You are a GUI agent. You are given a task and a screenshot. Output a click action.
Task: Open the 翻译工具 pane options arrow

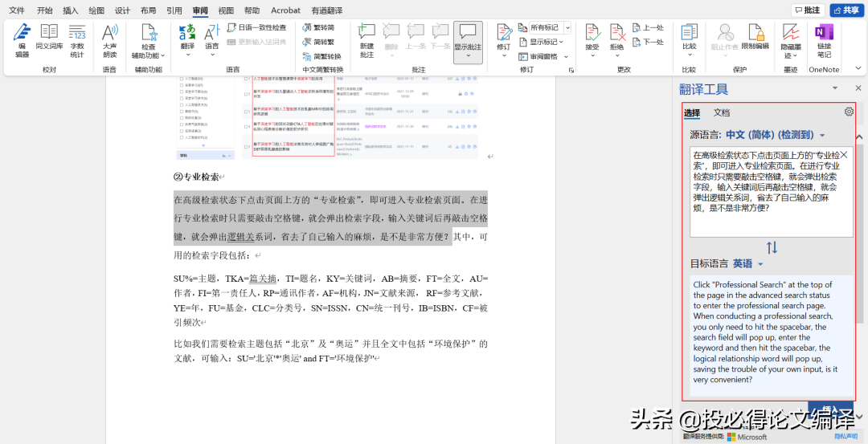coord(835,88)
